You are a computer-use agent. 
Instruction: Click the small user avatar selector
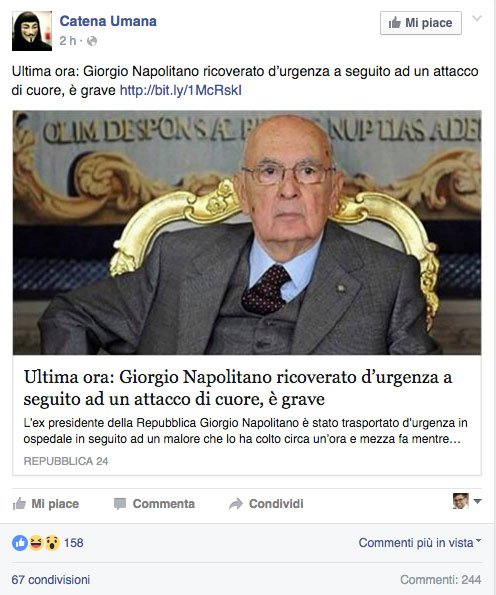[x=461, y=501]
